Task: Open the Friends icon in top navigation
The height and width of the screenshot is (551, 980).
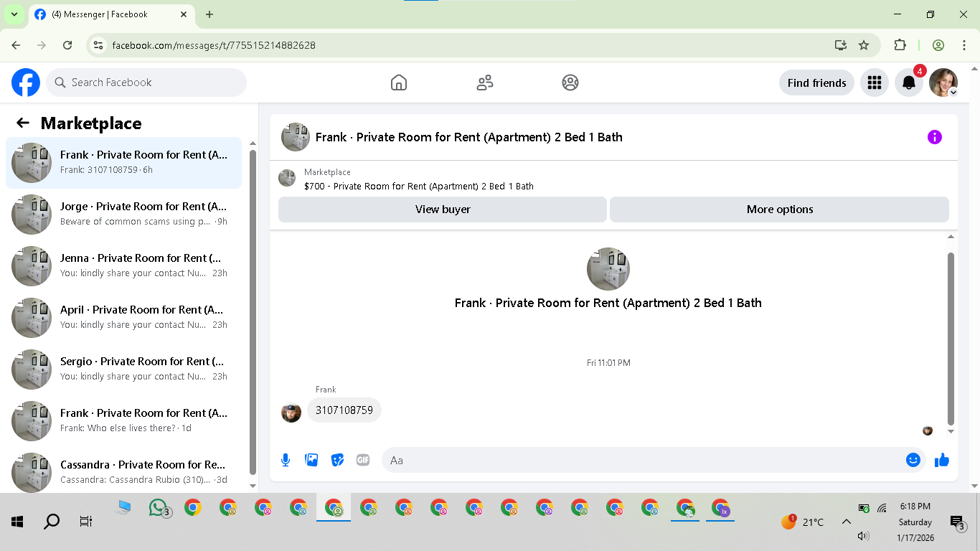Action: click(x=485, y=83)
